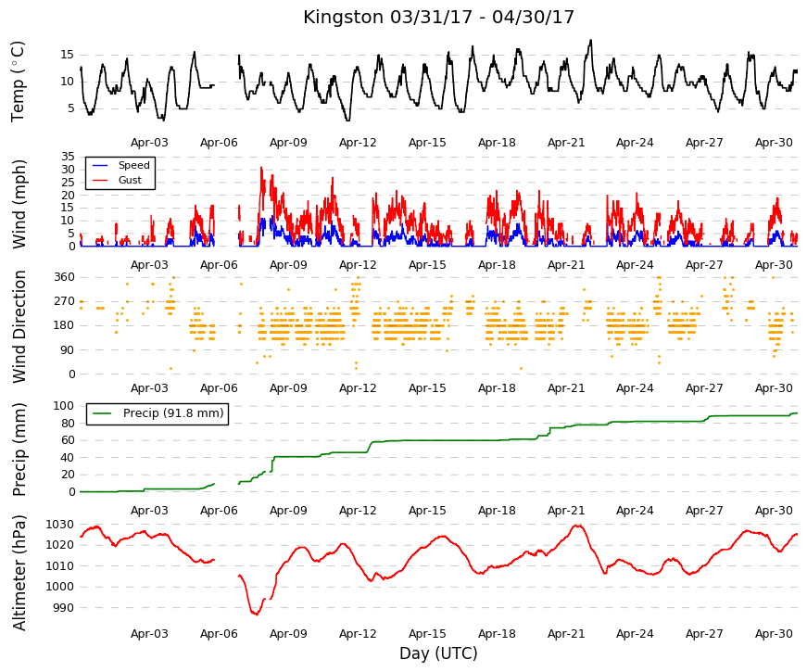Click Apr-21 tick under the altimeter plot
This screenshot has width=807, height=672.
[566, 634]
